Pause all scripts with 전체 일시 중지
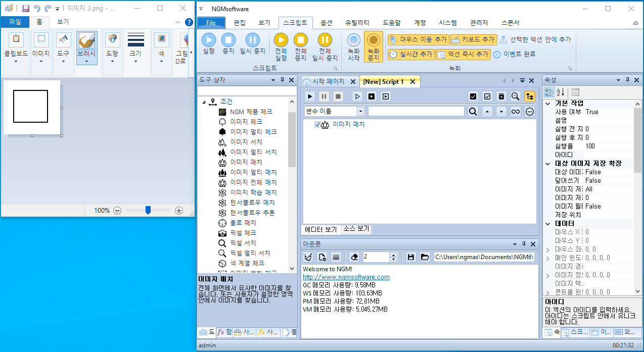644x352 pixels. [325, 46]
